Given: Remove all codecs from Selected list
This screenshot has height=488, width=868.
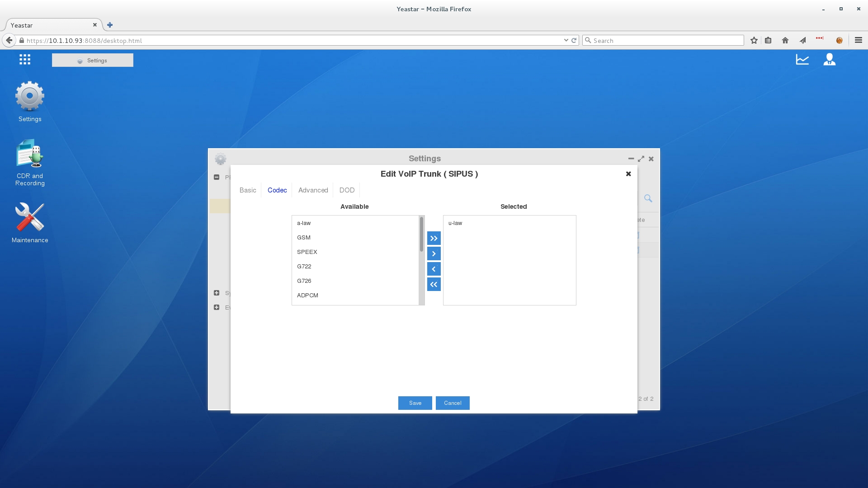Looking at the screenshot, I should (x=434, y=284).
